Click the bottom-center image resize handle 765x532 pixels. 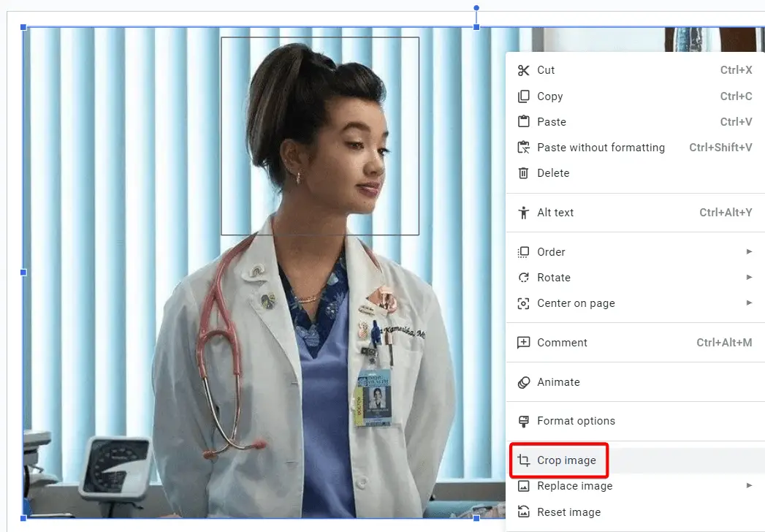[x=476, y=518]
